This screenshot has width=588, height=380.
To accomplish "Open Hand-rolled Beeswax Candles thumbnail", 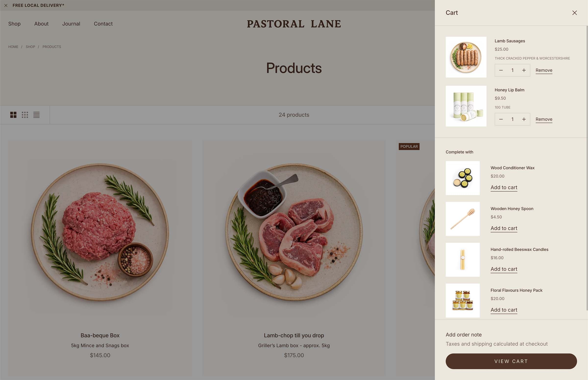I will click(x=463, y=260).
